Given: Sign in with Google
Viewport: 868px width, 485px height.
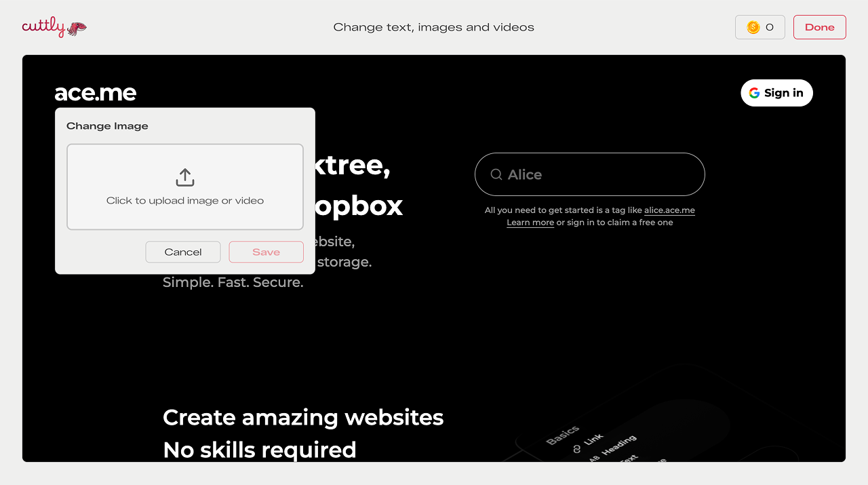Looking at the screenshot, I should 776,93.
